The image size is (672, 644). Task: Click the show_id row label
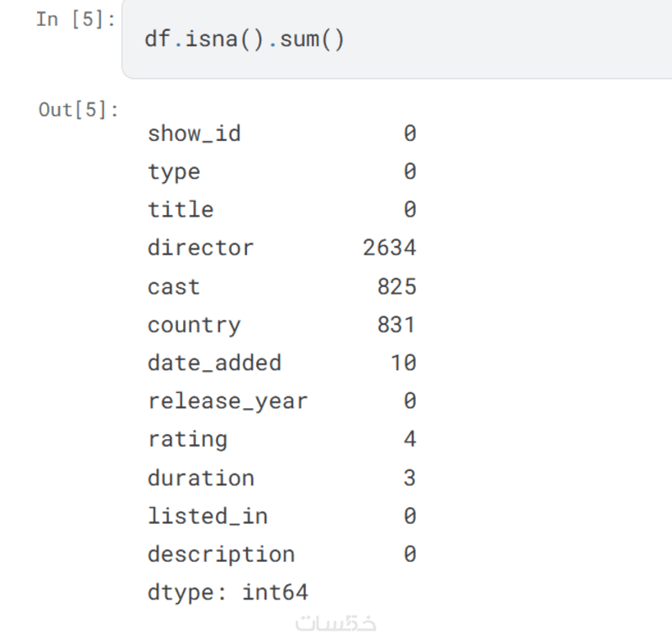coord(194,134)
